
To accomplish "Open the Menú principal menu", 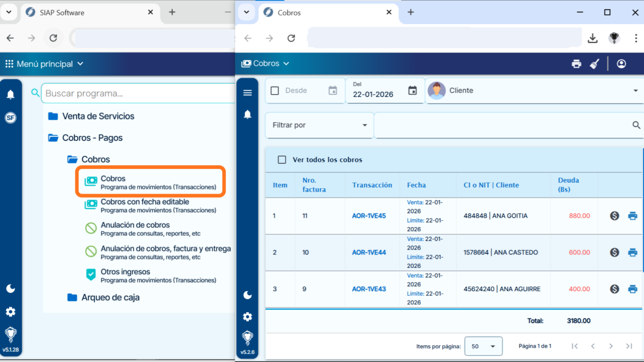I will (x=45, y=64).
